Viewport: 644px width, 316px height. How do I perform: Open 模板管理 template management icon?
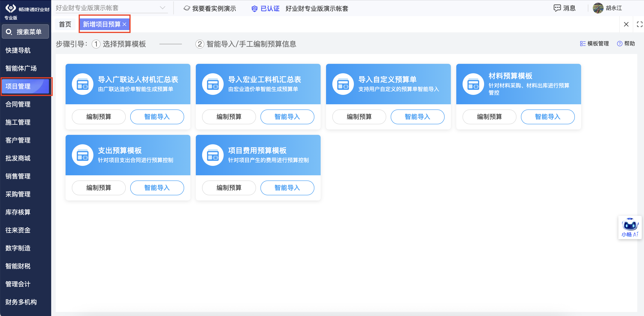point(582,44)
